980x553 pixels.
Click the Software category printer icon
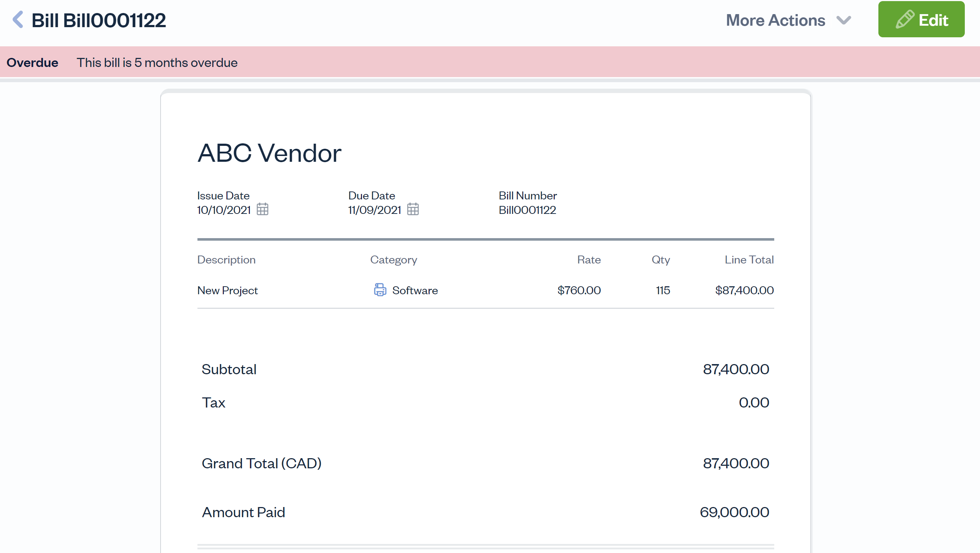point(380,290)
